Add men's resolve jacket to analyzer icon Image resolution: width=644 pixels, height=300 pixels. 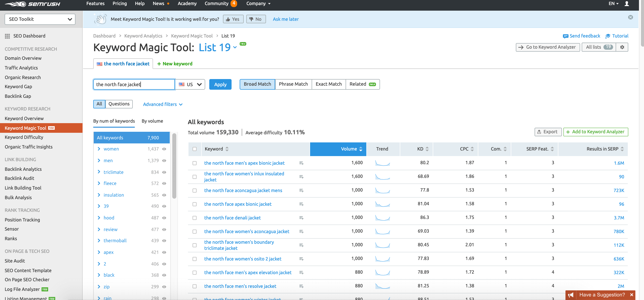[301, 286]
